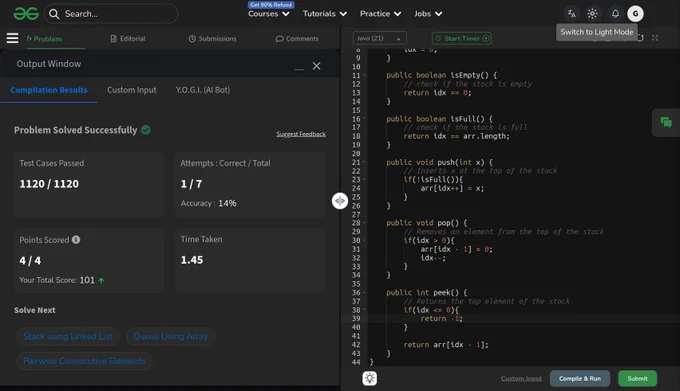Viewport: 680px width, 391px height.
Task: Open Queue Using Array problem
Action: coord(170,336)
